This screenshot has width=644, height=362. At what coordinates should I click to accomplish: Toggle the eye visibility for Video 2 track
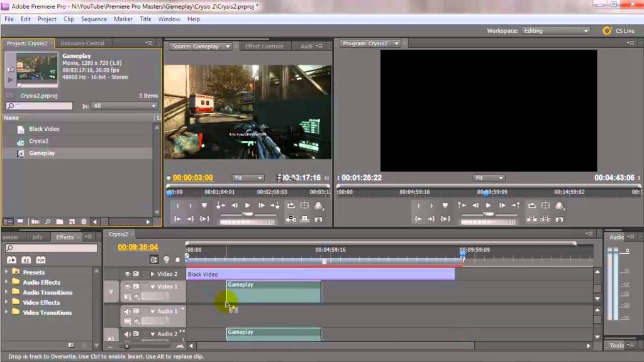(128, 274)
